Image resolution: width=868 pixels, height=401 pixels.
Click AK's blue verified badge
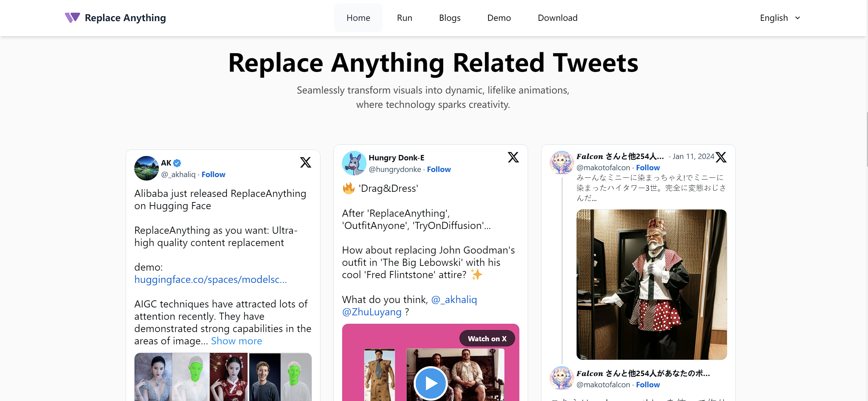pos(177,163)
